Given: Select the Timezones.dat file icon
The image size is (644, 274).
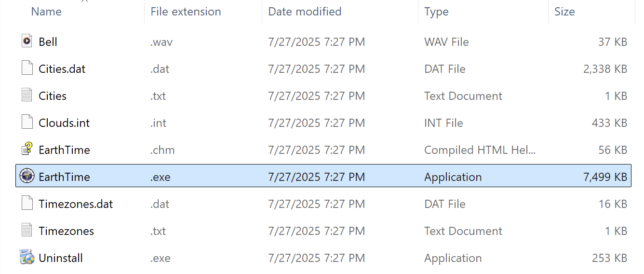Looking at the screenshot, I should click(x=27, y=204).
